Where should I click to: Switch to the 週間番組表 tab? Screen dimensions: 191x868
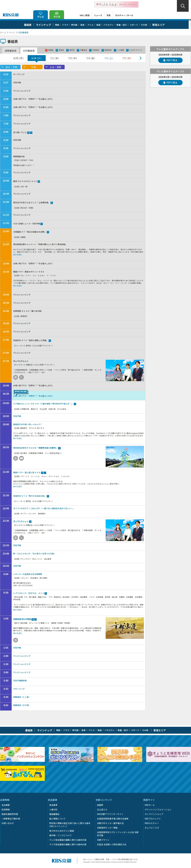point(10,51)
